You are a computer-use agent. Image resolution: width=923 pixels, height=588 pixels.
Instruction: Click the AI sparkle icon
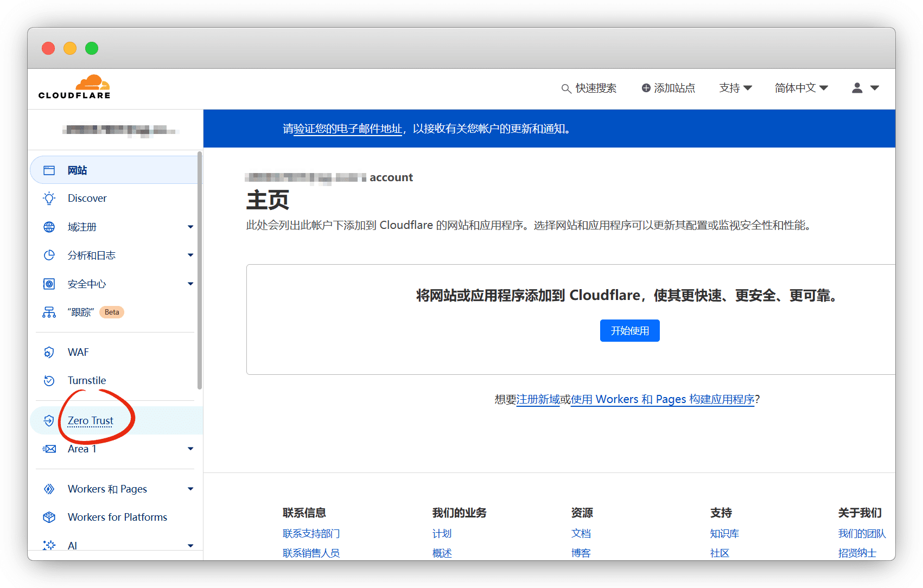[x=49, y=545]
